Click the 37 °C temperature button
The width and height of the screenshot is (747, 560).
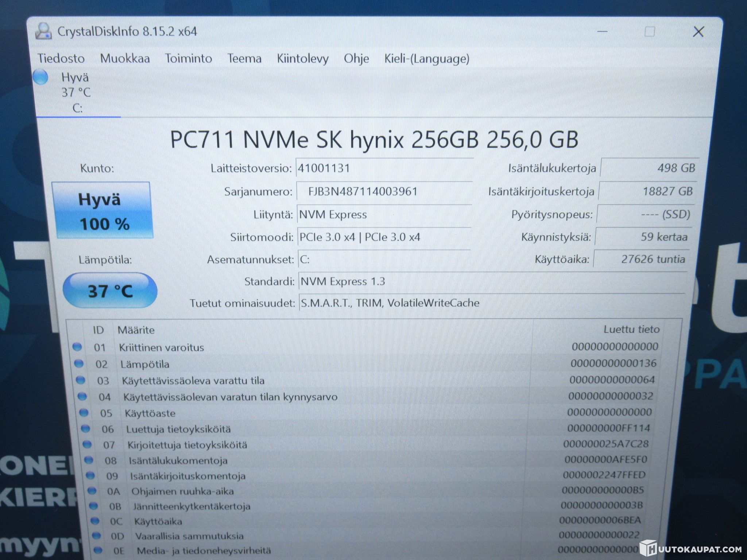pyautogui.click(x=110, y=291)
